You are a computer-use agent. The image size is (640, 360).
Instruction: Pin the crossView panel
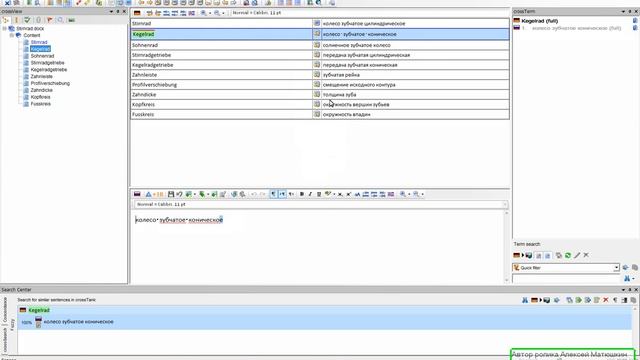118,11
